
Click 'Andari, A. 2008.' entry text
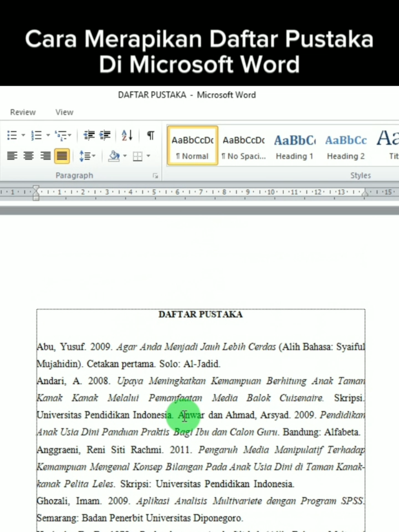(73, 381)
